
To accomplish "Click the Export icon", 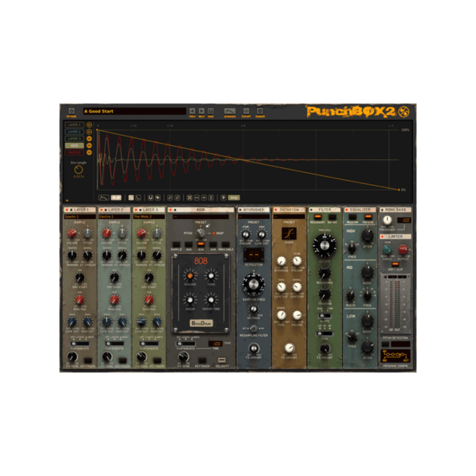I will tap(246, 111).
